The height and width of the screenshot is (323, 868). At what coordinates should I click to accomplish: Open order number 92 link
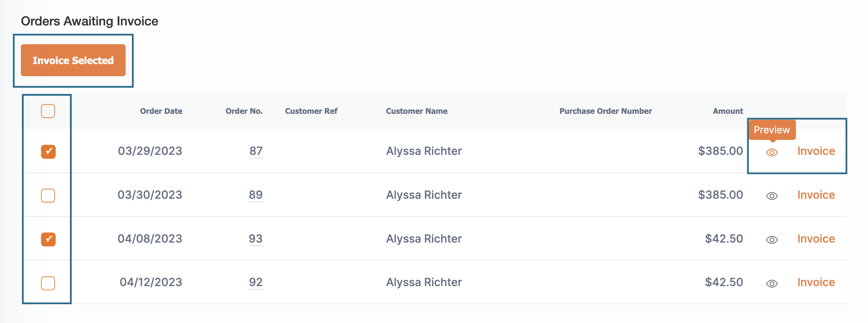click(256, 282)
